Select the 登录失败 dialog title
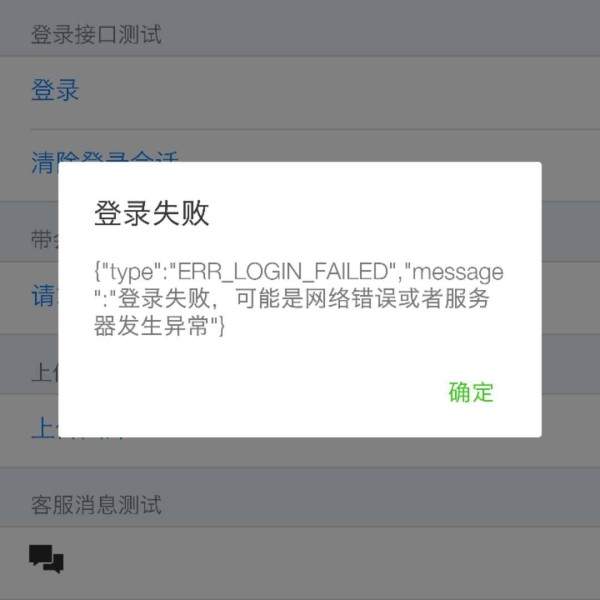This screenshot has height=600, width=600. (152, 213)
